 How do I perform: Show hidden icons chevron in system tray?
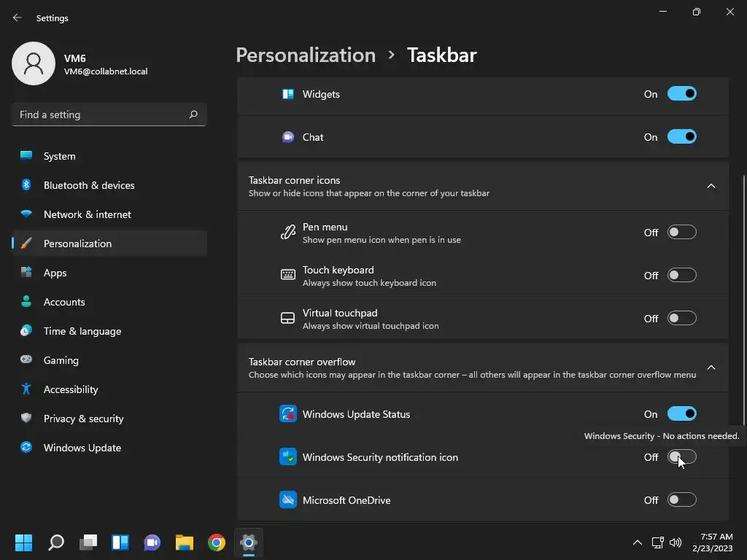coord(637,542)
